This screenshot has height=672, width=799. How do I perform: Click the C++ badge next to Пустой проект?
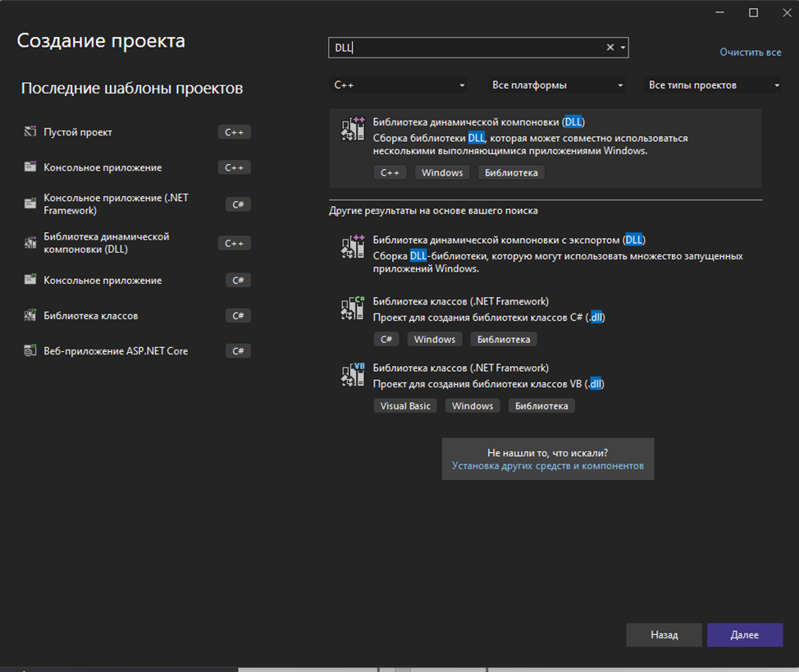point(235,132)
